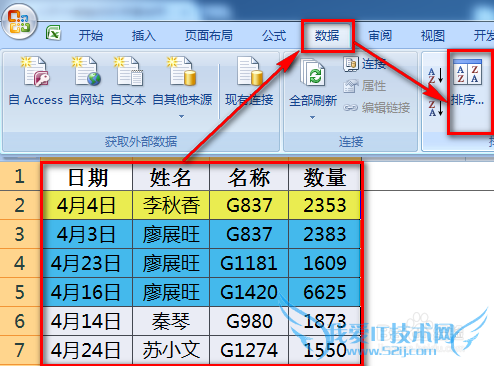Image resolution: width=494 pixels, height=366 pixels.
Task: Expand the 全部刷新 dropdown arrow
Action: click(x=312, y=117)
